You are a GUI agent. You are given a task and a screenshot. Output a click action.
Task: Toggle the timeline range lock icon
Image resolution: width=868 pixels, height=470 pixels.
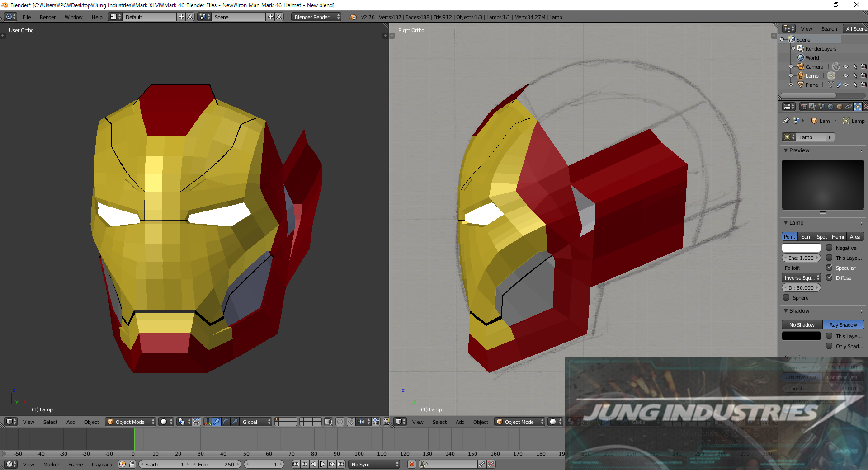[132, 464]
